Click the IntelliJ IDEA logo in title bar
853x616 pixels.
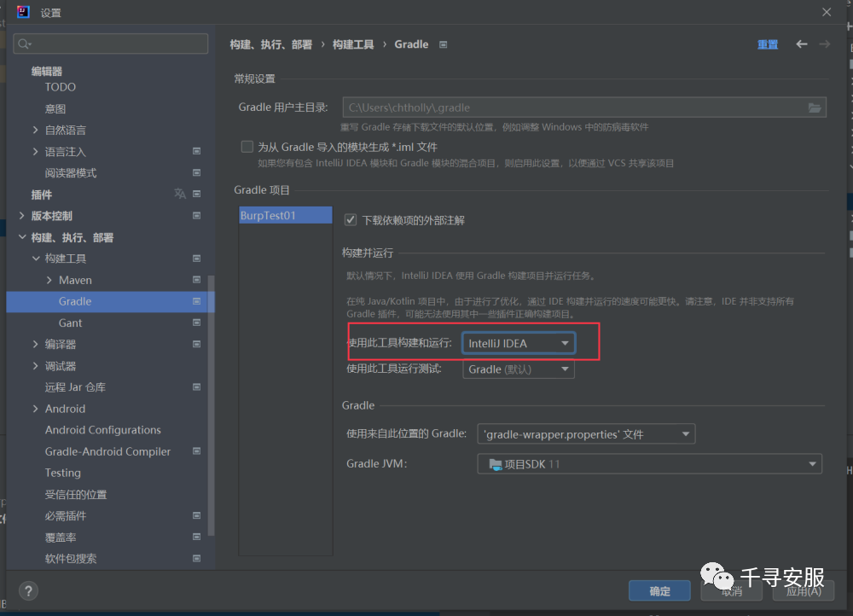click(23, 11)
